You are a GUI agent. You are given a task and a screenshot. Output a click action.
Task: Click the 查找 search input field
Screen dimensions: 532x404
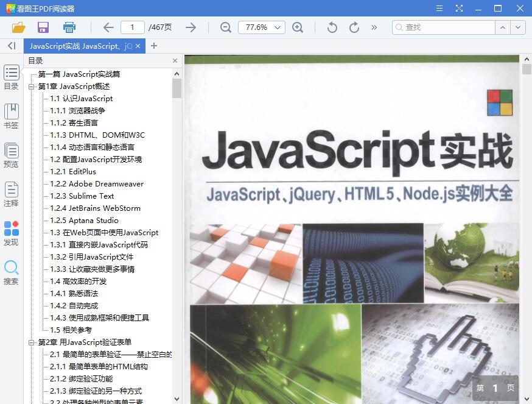tap(444, 27)
